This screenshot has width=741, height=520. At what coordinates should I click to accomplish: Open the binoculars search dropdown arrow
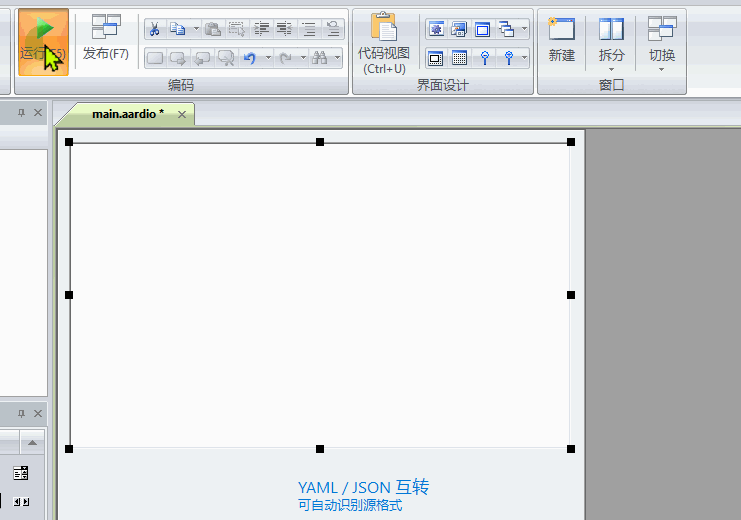click(x=337, y=58)
